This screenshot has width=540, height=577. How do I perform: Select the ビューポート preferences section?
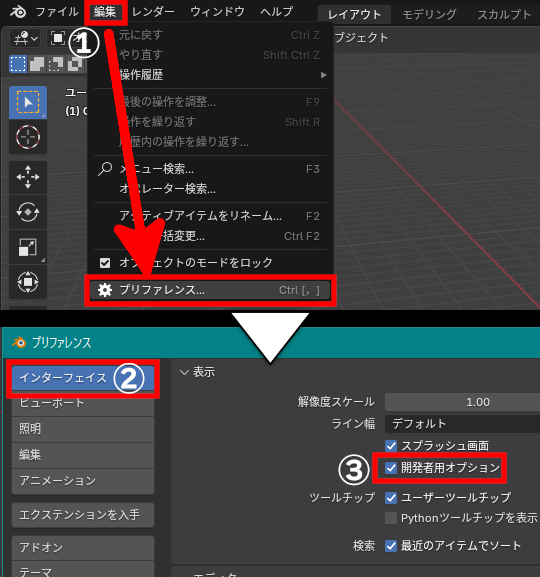click(x=83, y=403)
